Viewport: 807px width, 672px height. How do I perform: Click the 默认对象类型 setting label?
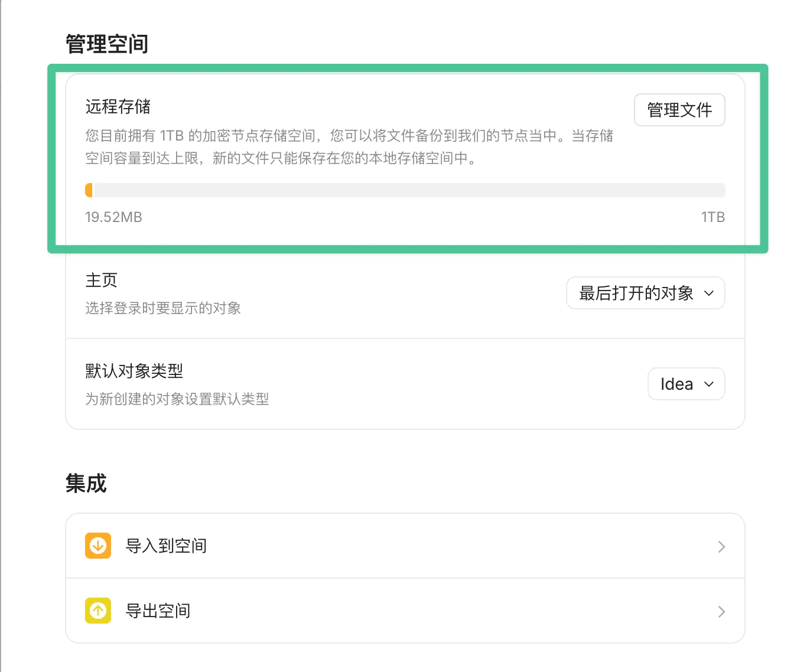click(x=134, y=371)
